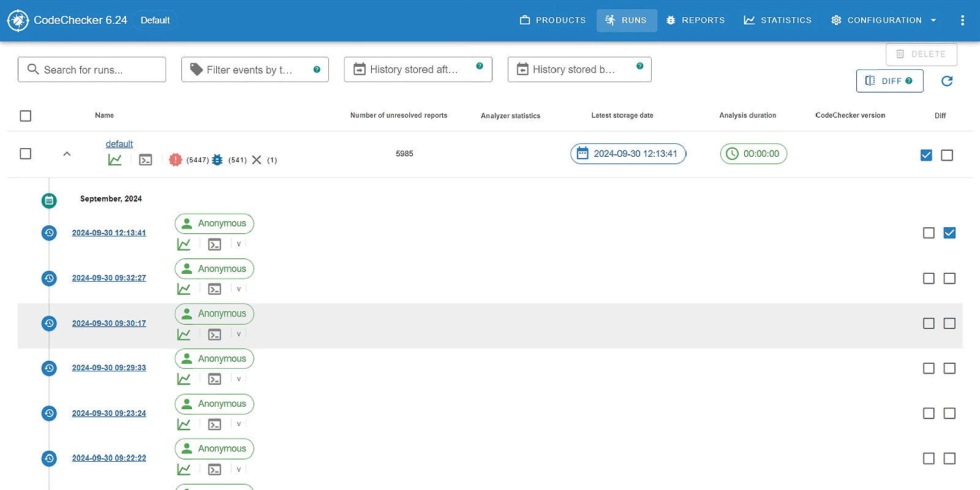980x490 pixels.
Task: Open statistics chart icon for default run
Action: [x=115, y=160]
